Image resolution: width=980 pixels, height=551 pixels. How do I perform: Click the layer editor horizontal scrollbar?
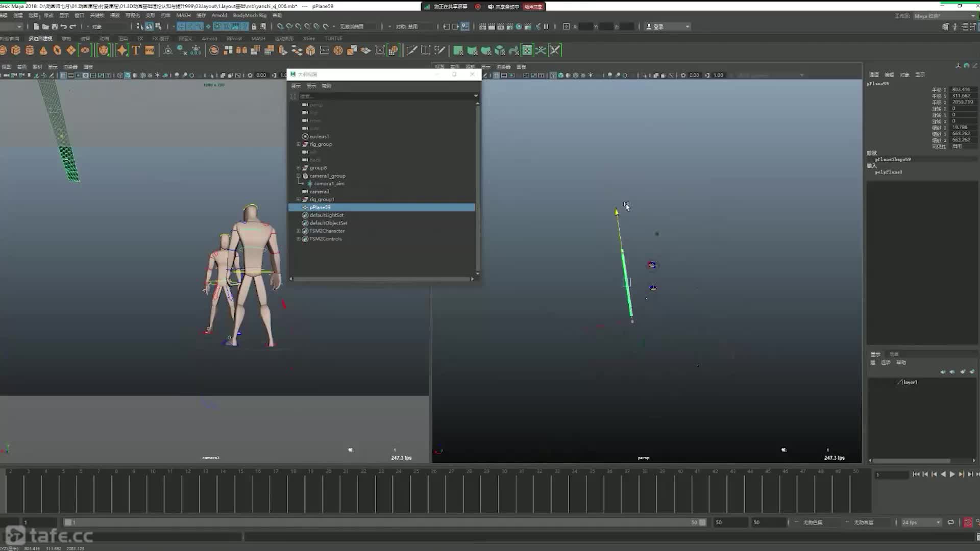tap(912, 461)
